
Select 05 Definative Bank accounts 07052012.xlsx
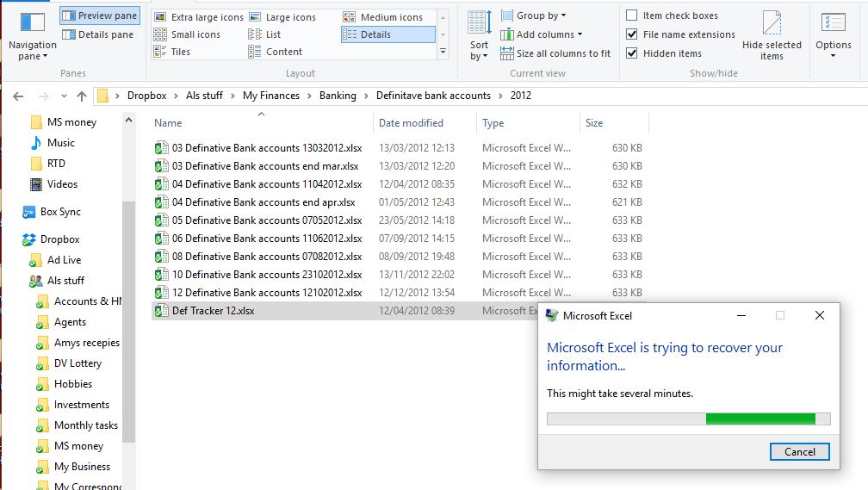(267, 220)
